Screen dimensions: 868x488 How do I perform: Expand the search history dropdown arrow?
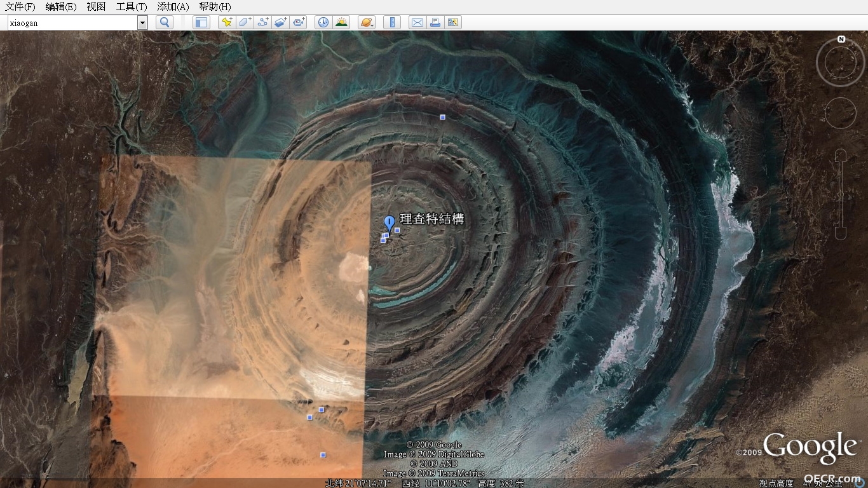[x=142, y=23]
